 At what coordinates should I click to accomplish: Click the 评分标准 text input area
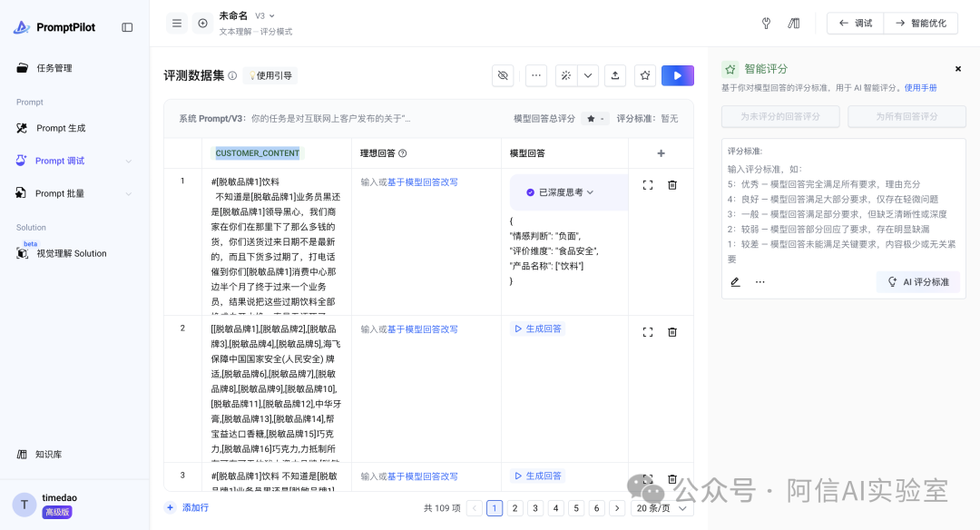[843, 212]
